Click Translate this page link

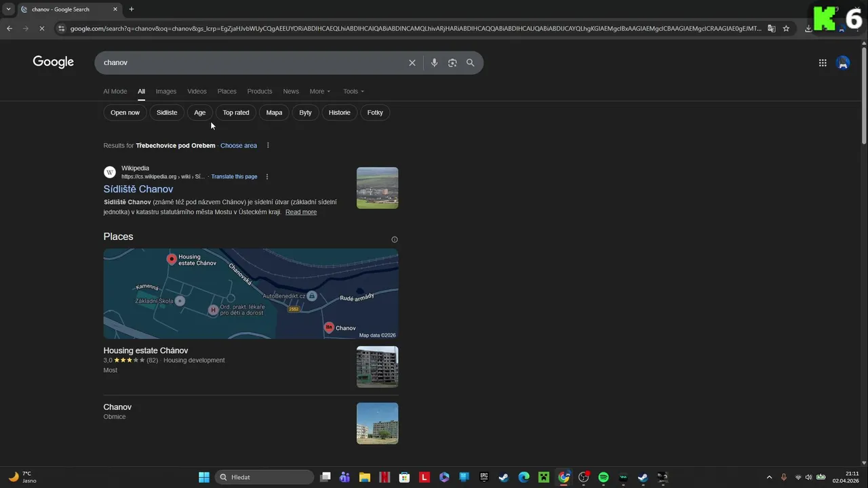point(234,177)
